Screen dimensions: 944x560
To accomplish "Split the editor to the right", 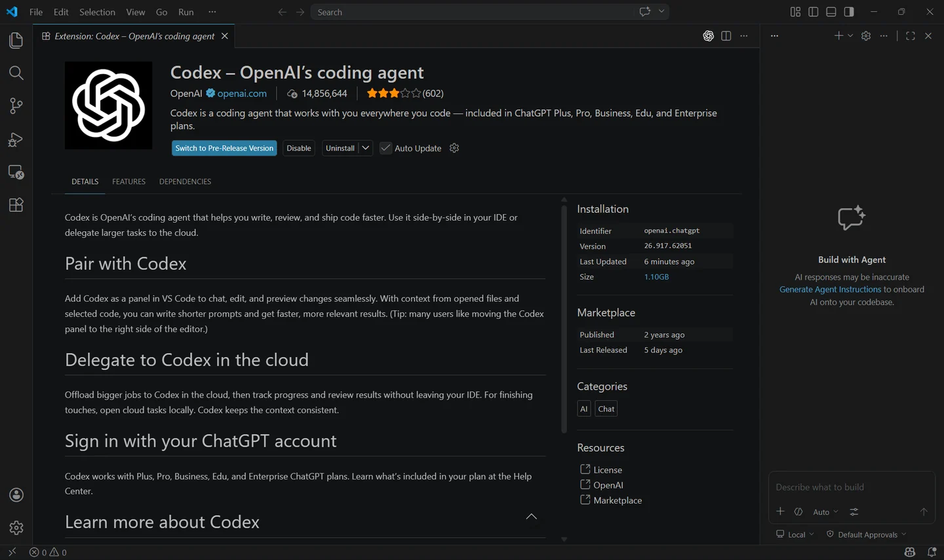I will pyautogui.click(x=726, y=36).
